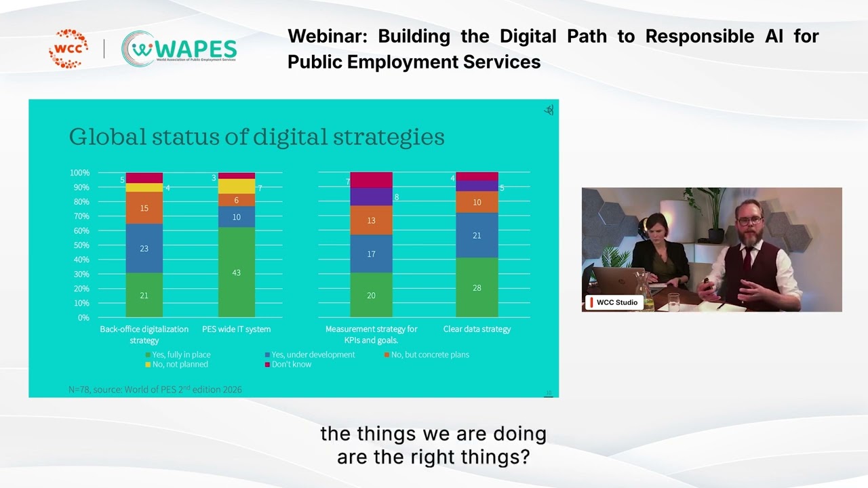Click the 100% y-axis label
868x488 pixels.
79,173
